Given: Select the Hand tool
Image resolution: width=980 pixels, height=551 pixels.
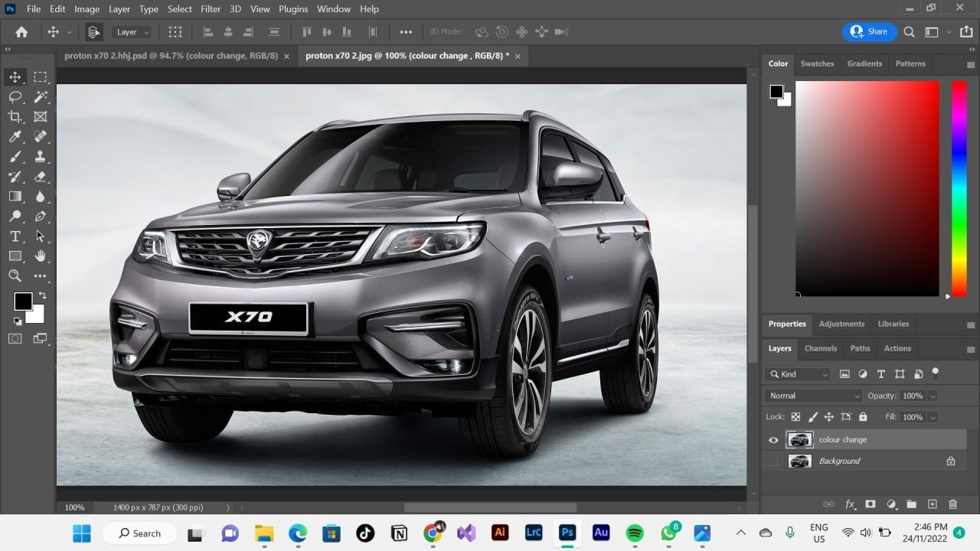Looking at the screenshot, I should [41, 256].
